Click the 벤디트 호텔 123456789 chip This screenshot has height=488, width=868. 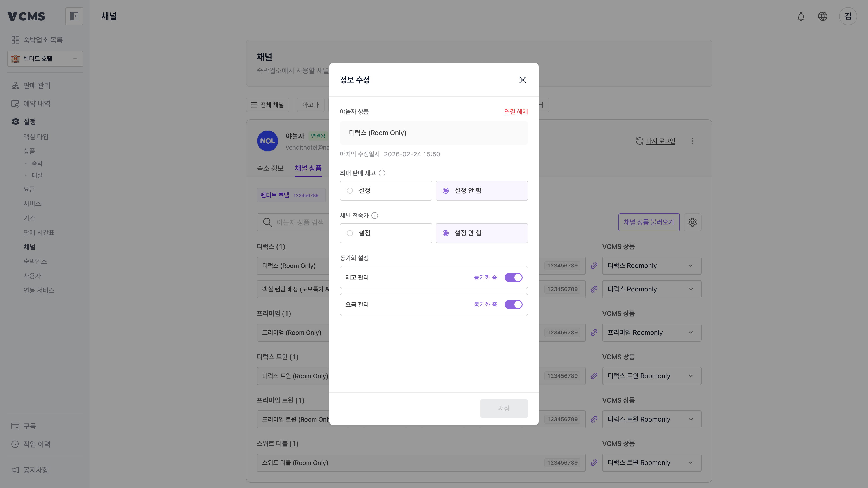tap(291, 195)
